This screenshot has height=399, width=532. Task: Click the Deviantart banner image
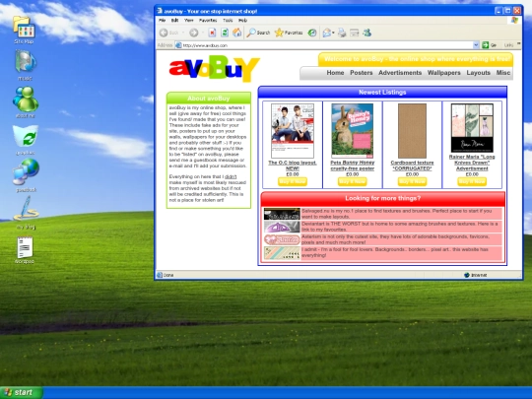pos(282,227)
